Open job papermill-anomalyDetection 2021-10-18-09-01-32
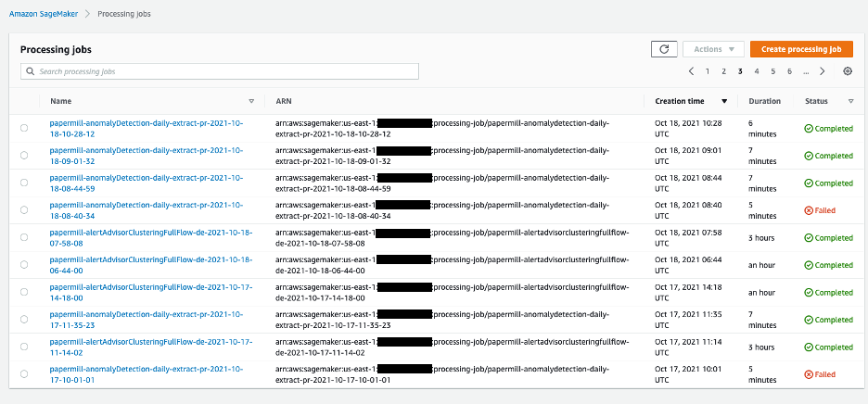The image size is (868, 404). pyautogui.click(x=147, y=156)
